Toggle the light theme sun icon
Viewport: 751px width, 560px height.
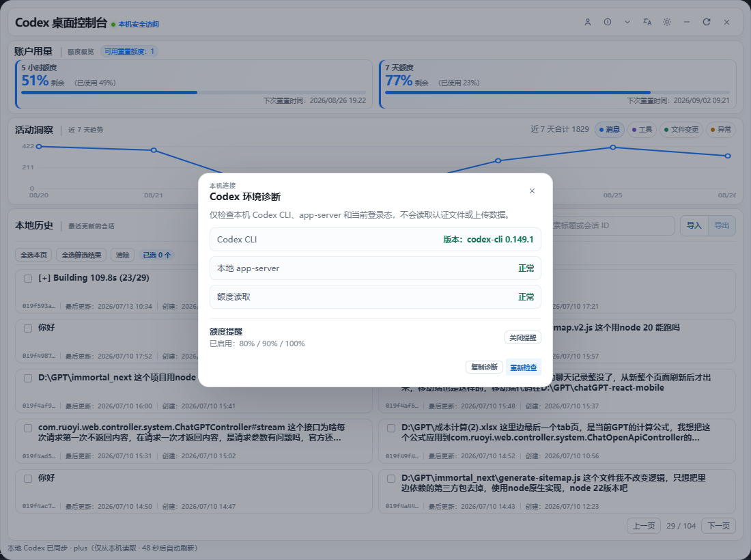667,22
